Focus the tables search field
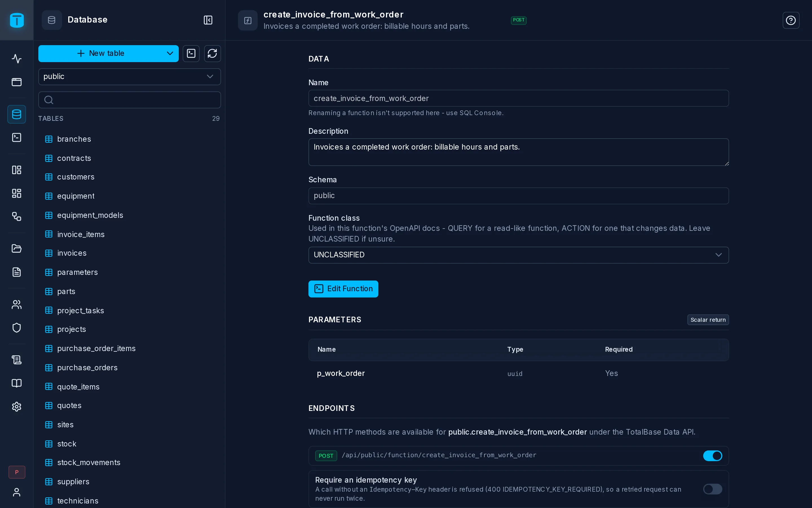The image size is (812, 508). 129,100
